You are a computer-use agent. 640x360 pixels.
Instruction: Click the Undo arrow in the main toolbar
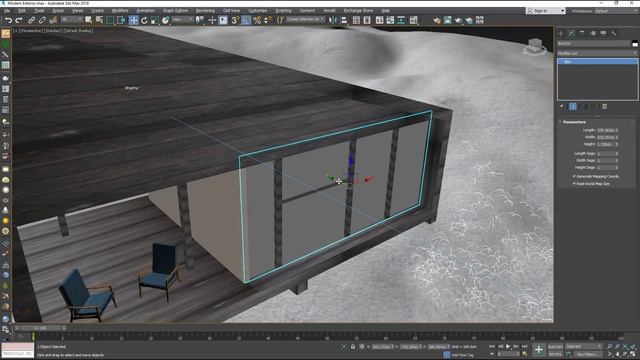[8, 20]
